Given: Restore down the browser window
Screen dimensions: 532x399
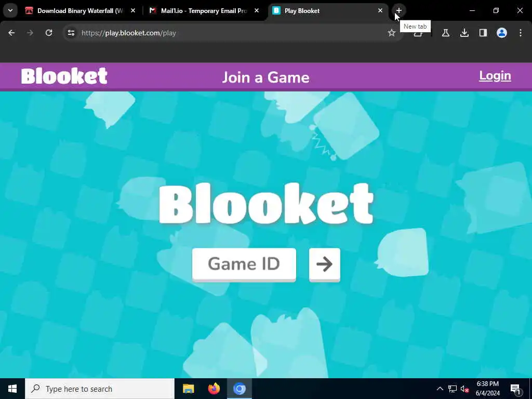Looking at the screenshot, I should click(496, 10).
